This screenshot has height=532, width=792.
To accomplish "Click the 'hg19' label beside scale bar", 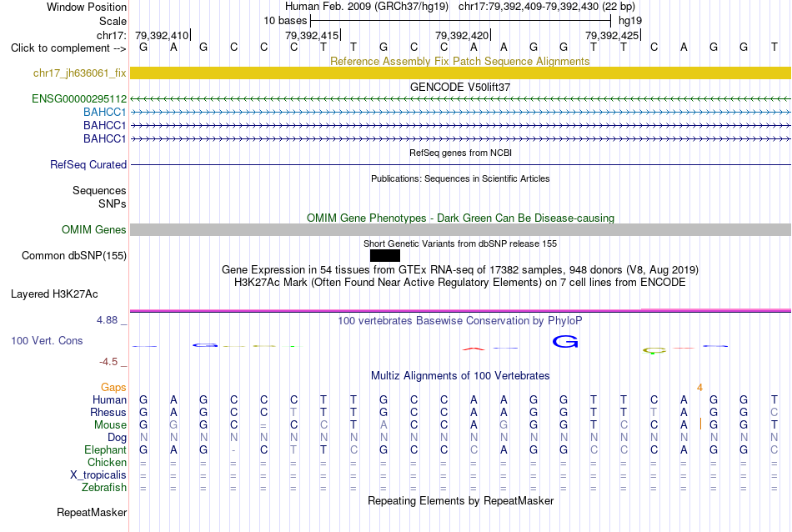I will tap(630, 21).
